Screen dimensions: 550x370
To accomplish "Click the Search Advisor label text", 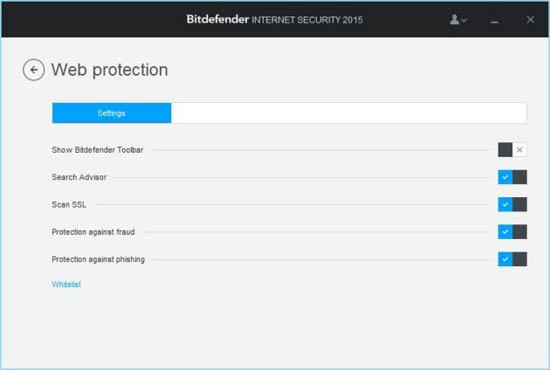I will [79, 177].
